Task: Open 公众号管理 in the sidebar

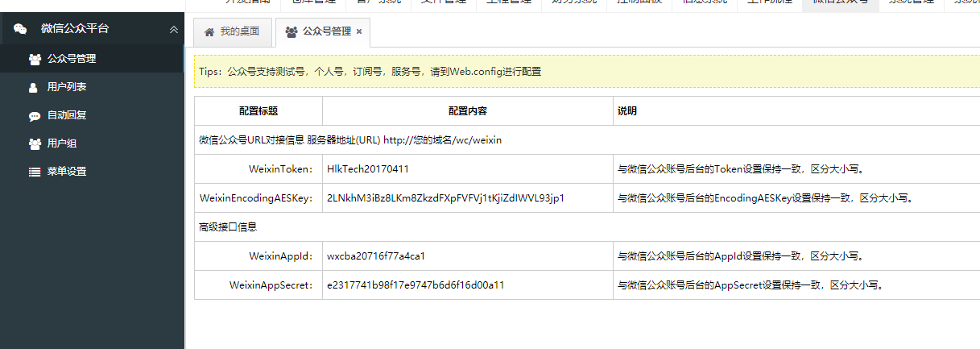Action: [93, 59]
